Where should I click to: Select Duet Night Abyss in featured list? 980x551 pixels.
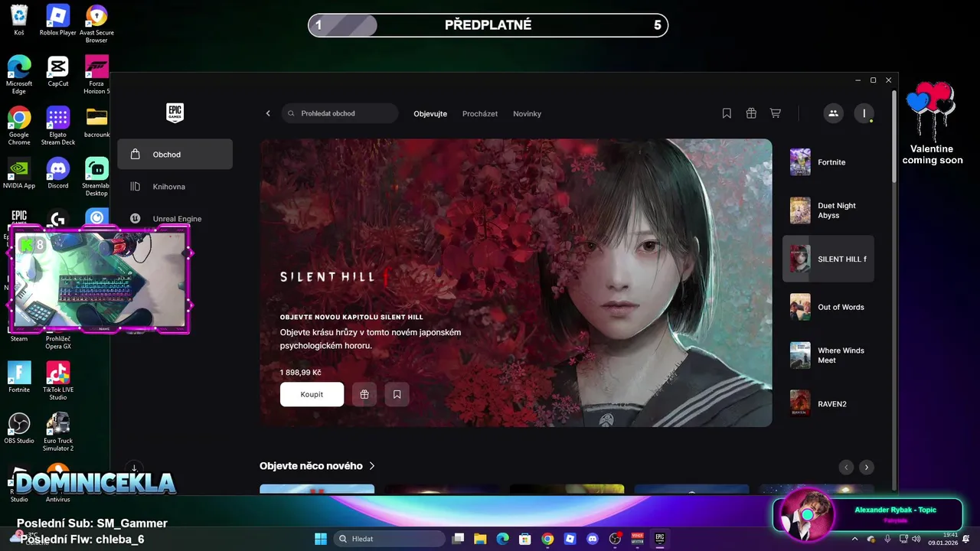[x=828, y=210]
